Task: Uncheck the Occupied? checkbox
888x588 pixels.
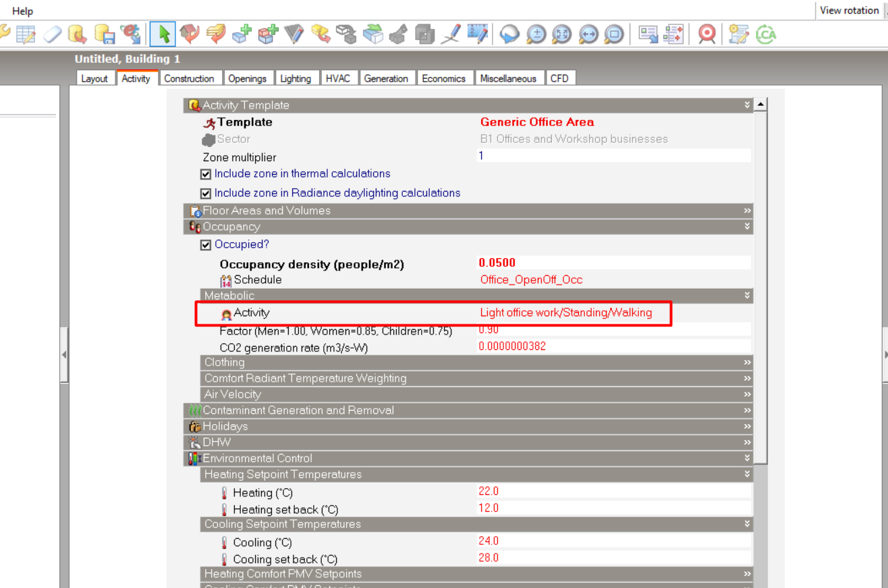Action: tap(206, 245)
